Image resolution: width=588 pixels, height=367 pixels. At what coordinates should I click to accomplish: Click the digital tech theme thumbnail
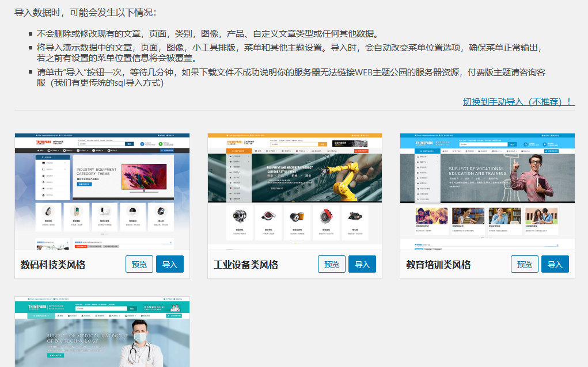(101, 192)
